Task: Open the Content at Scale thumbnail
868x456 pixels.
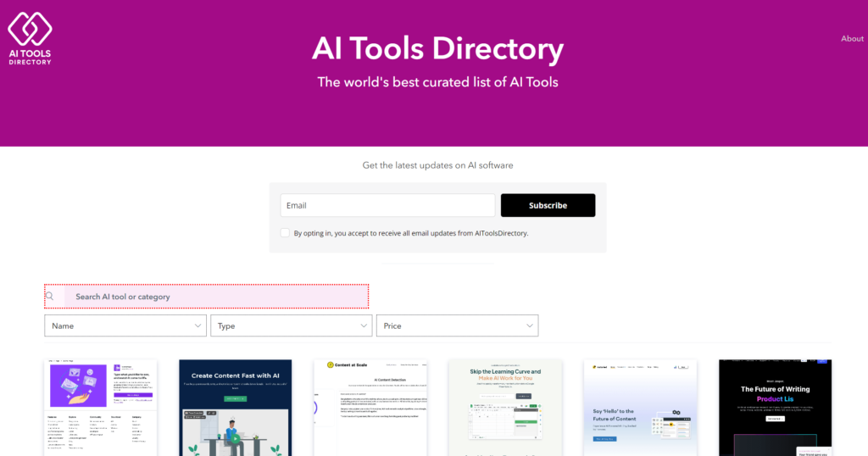Action: (370, 408)
